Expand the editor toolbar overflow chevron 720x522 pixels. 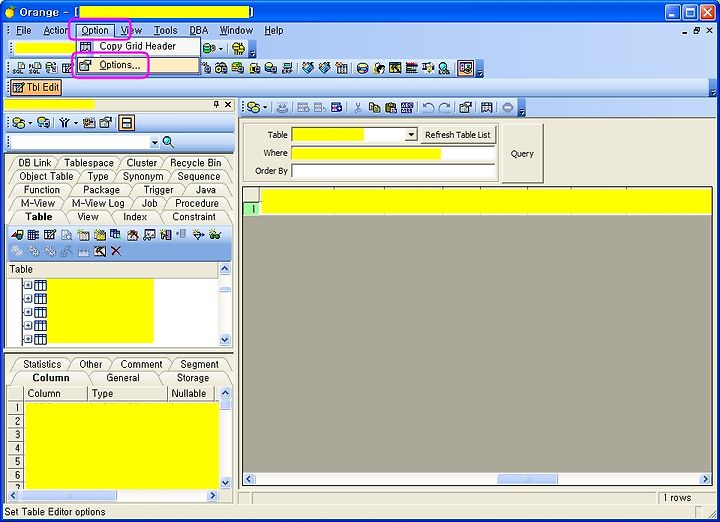pyautogui.click(x=522, y=109)
